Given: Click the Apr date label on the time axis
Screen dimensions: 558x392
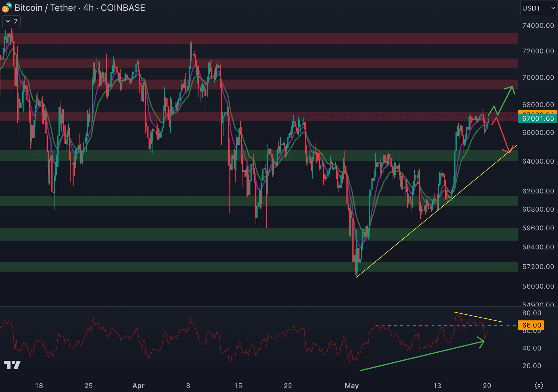Looking at the screenshot, I should point(138,385).
